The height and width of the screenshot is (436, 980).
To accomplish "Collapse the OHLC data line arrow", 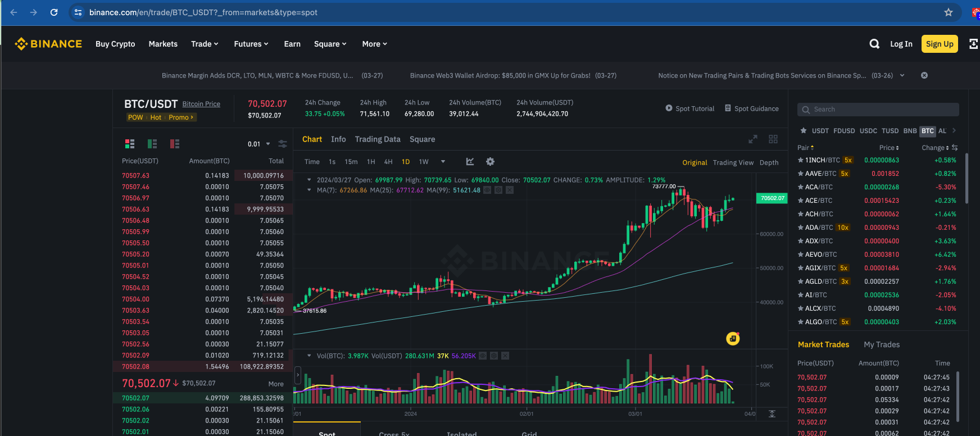I will [309, 180].
